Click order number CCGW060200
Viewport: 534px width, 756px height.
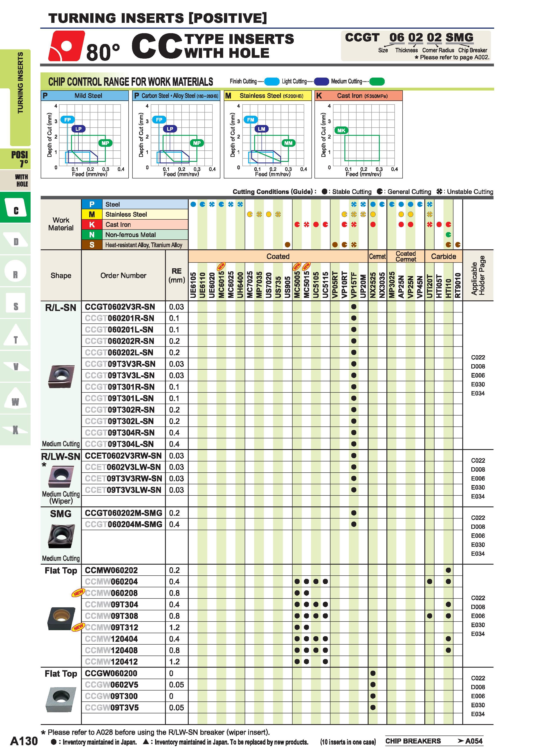111,673
